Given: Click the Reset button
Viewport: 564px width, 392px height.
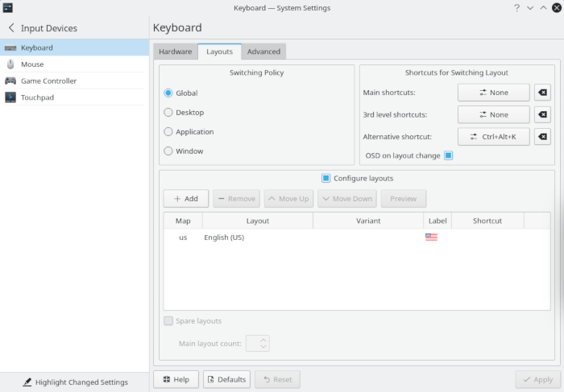Looking at the screenshot, I should (277, 379).
